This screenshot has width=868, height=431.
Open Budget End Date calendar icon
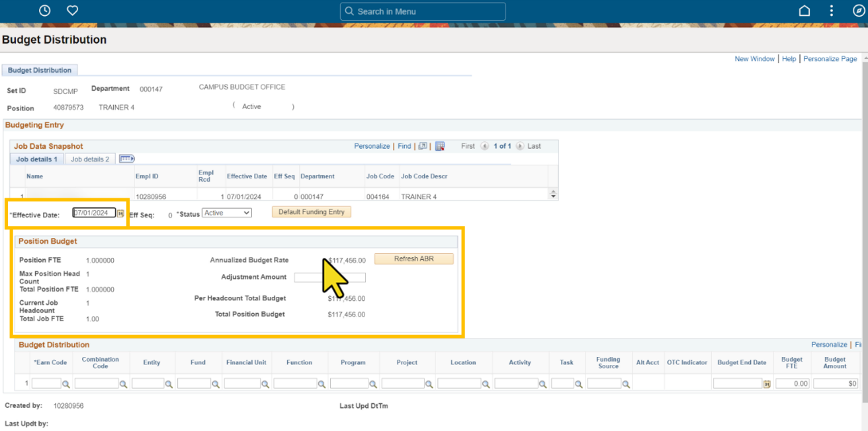click(767, 383)
